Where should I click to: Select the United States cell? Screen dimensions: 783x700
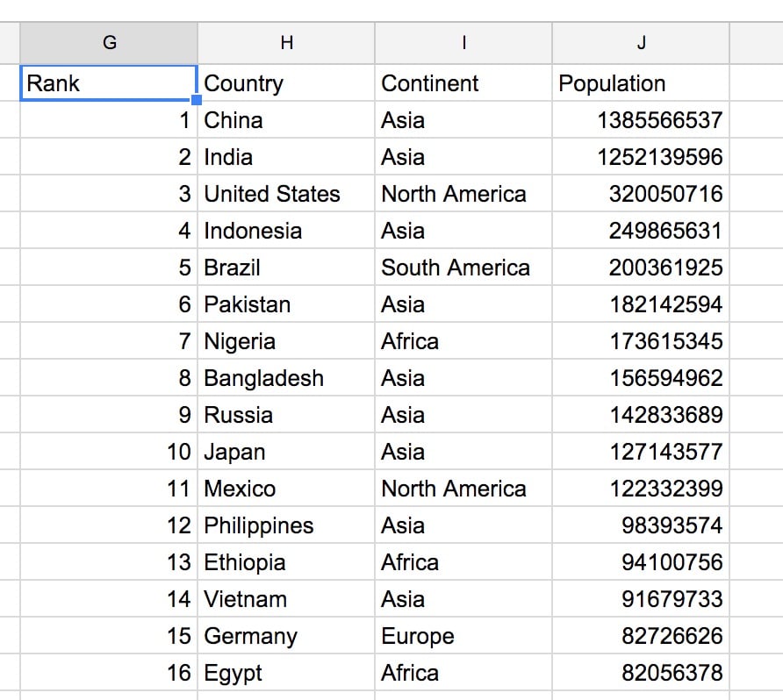pos(286,194)
